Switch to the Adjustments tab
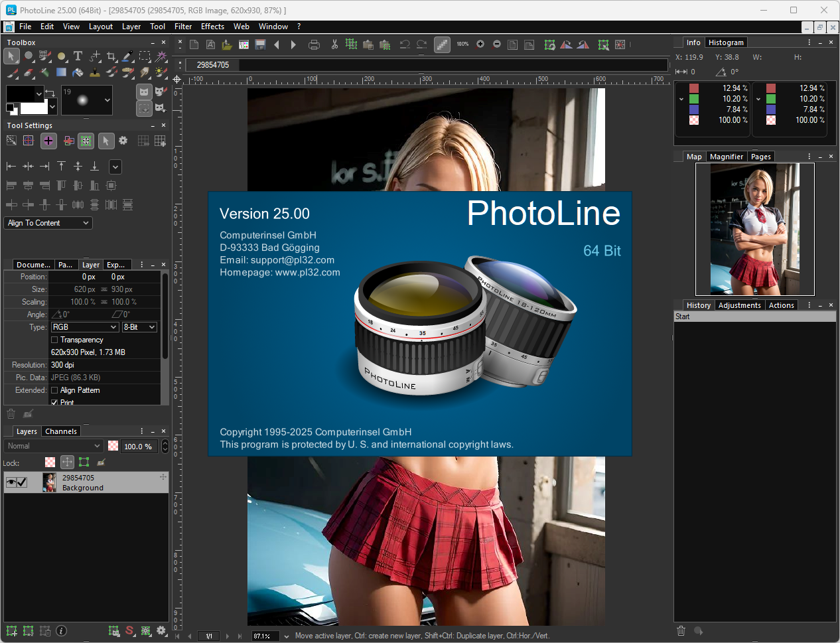Screen dimensions: 840x643 tap(740, 305)
